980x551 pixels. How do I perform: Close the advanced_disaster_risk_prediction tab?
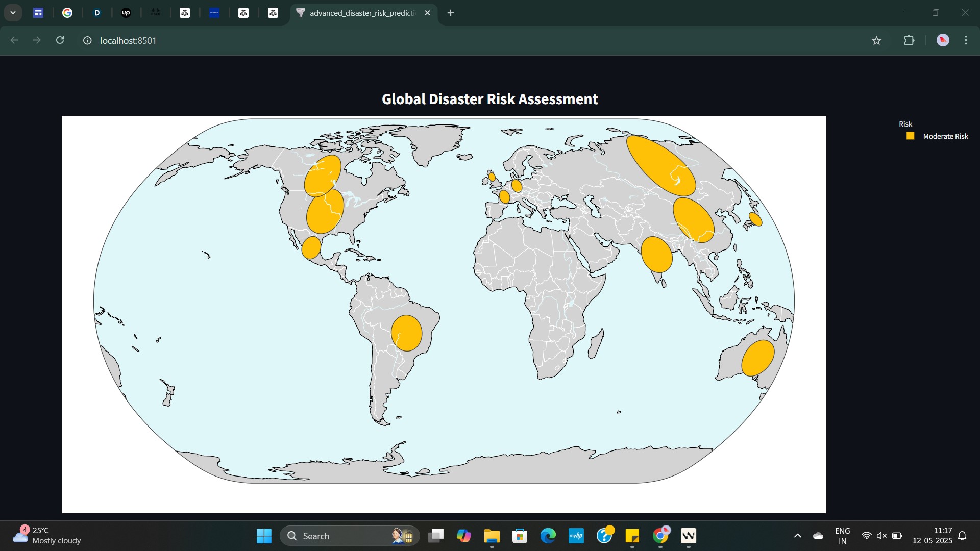(x=428, y=13)
